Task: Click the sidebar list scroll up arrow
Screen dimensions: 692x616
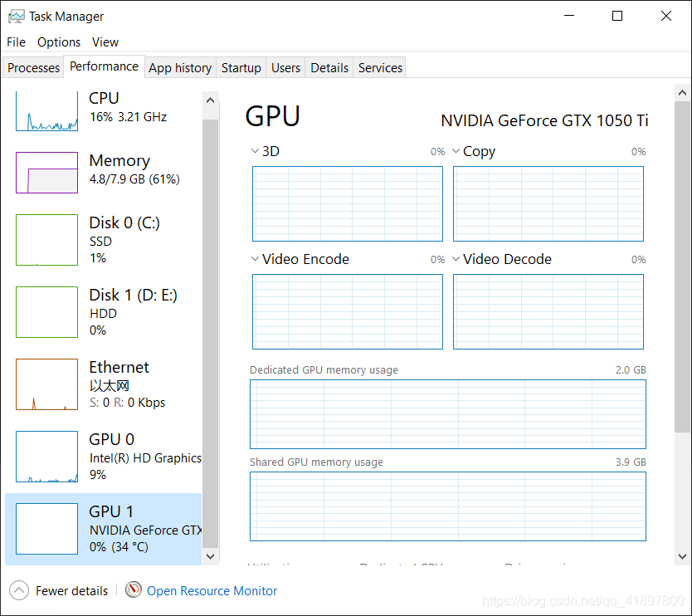Action: point(211,100)
